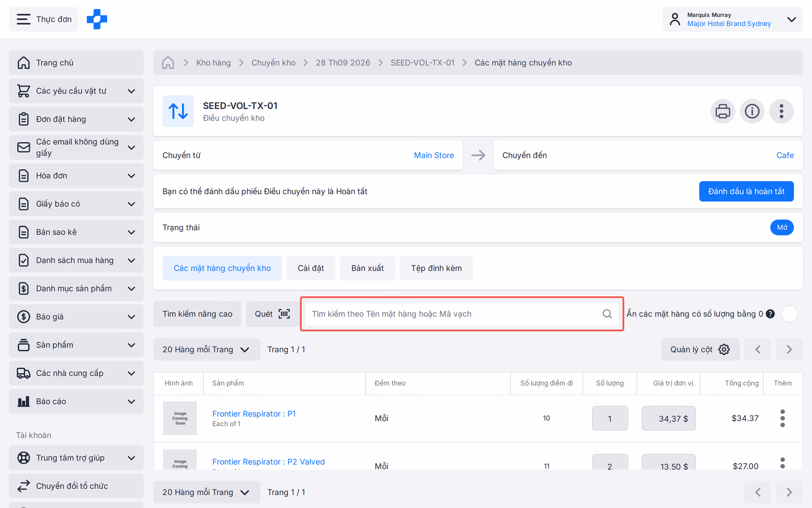812x508 pixels.
Task: Click the blue cross app logo
Action: (97, 19)
